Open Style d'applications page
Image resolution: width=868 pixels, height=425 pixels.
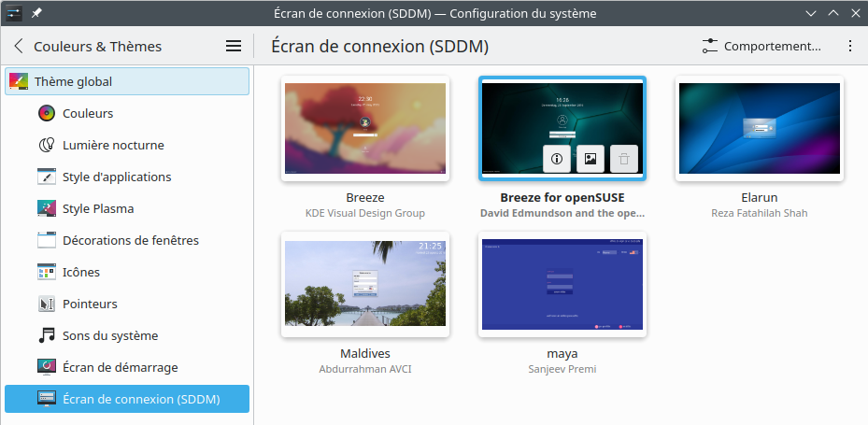[127, 177]
